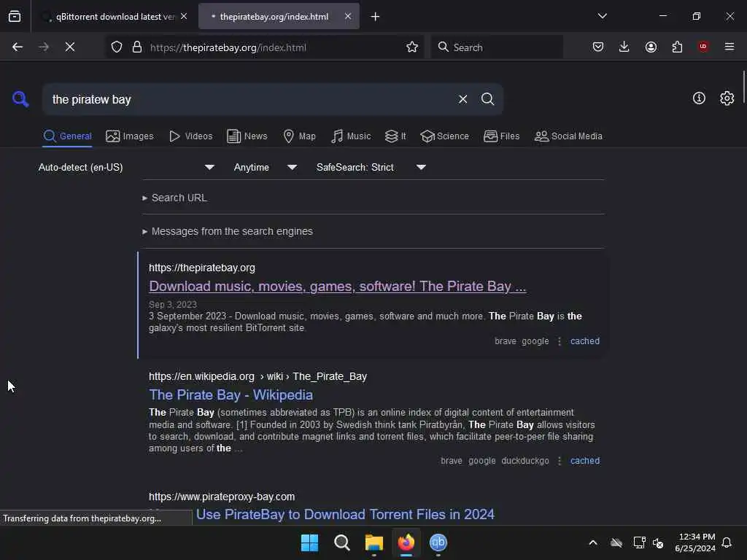Image resolution: width=747 pixels, height=560 pixels.
Task: Open the Auto-detect language dropdown
Action: coord(126,167)
